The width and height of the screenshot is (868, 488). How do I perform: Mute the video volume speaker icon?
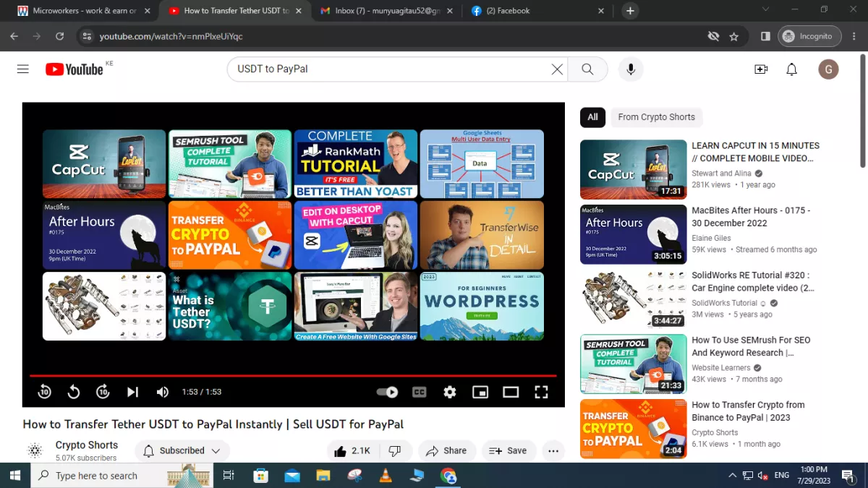(x=163, y=392)
